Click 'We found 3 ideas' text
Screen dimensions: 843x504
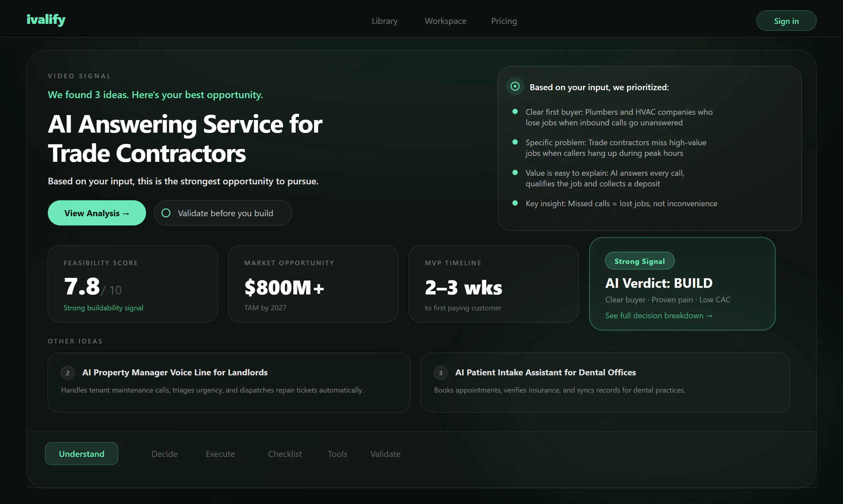(x=155, y=95)
